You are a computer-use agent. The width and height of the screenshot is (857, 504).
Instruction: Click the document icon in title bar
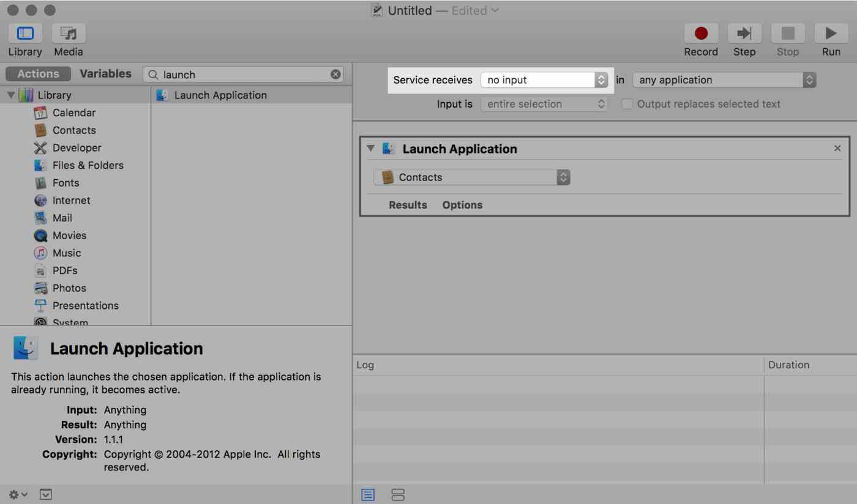tap(377, 10)
